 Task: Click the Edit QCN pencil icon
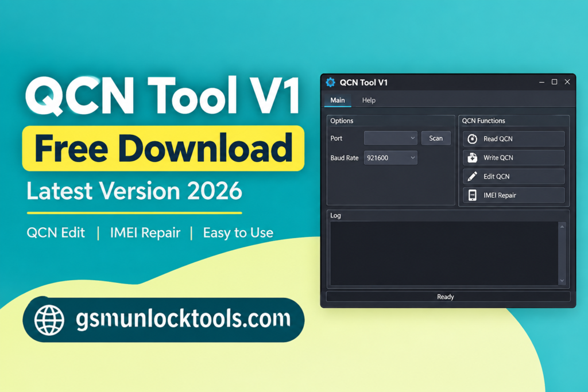tap(472, 177)
